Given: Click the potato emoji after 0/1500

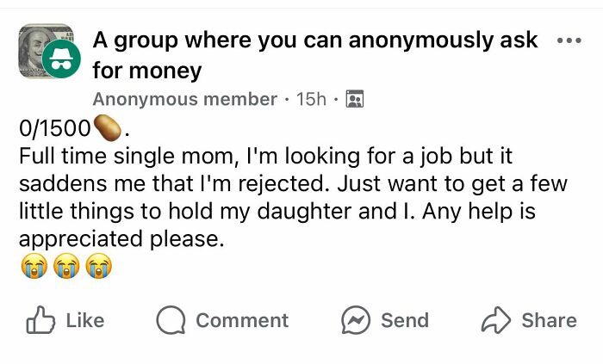Looking at the screenshot, I should point(109,127).
